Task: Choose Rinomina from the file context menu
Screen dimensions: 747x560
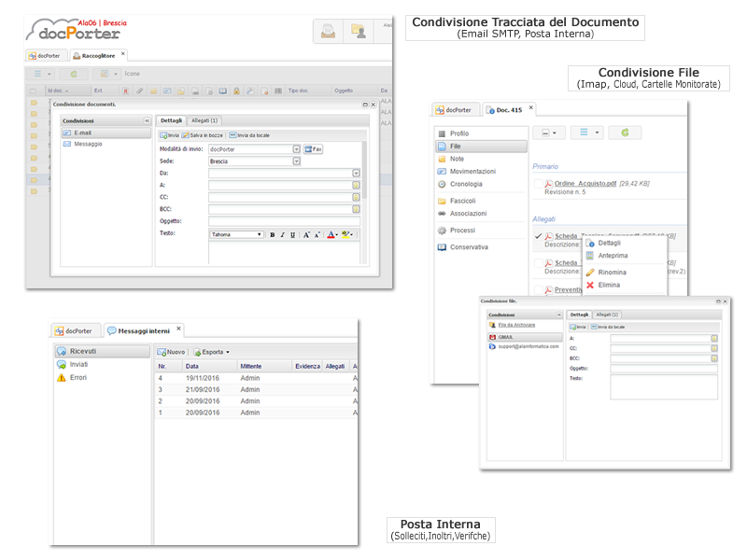Action: [624, 273]
